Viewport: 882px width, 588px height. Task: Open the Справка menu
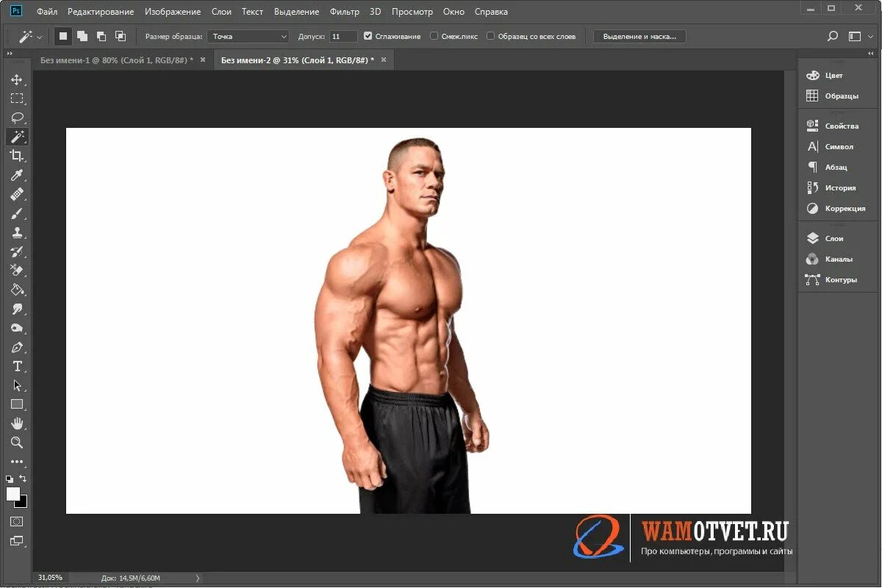(x=491, y=12)
